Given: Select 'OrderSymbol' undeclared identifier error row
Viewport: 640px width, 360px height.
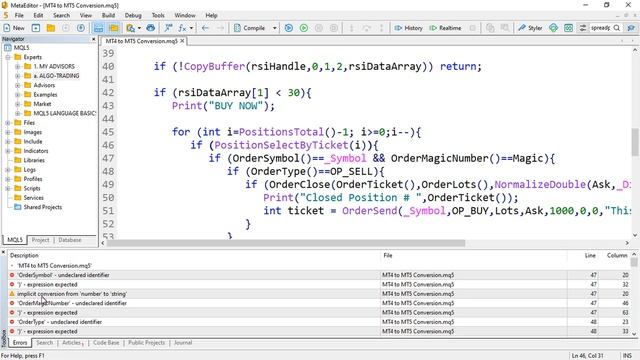Looking at the screenshot, I should (x=319, y=275).
